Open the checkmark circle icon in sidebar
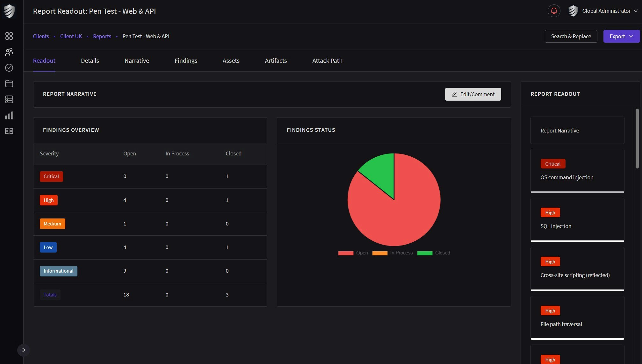The width and height of the screenshot is (642, 364). coord(9,68)
